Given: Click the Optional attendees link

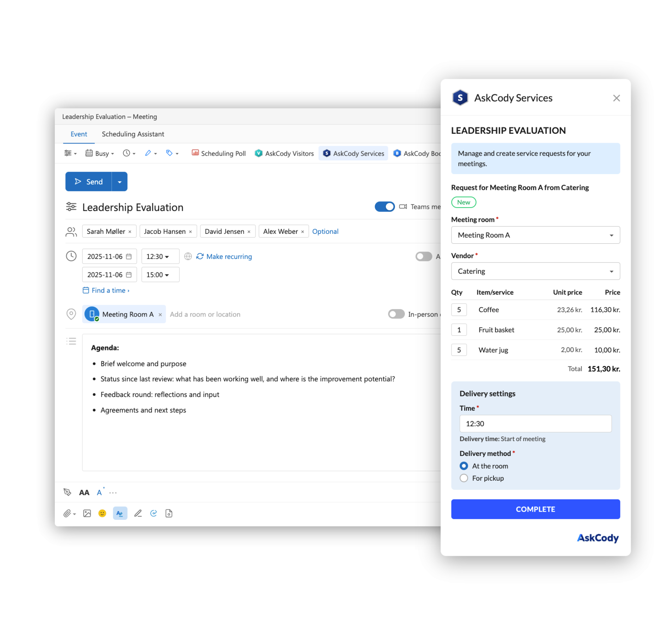Looking at the screenshot, I should (325, 231).
